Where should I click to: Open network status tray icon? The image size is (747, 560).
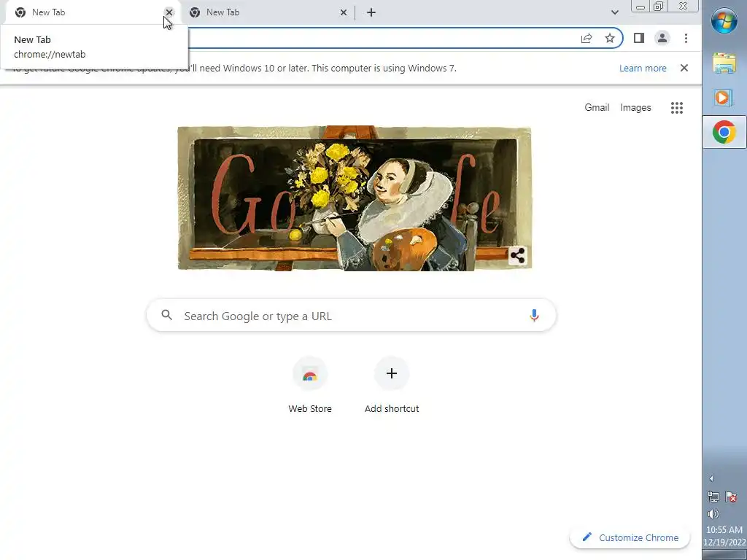pyautogui.click(x=713, y=497)
